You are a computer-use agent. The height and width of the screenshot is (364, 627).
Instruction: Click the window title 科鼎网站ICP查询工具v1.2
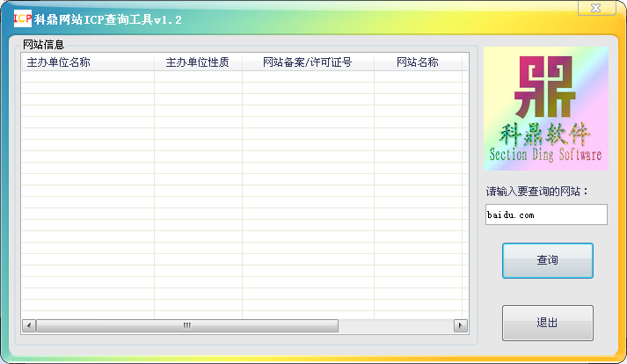tap(108, 19)
